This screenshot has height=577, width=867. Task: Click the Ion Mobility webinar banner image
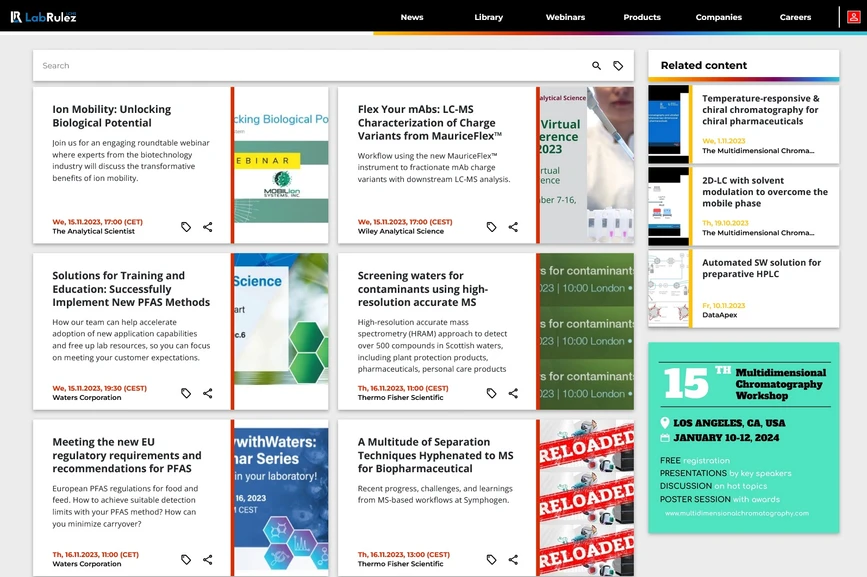click(281, 165)
